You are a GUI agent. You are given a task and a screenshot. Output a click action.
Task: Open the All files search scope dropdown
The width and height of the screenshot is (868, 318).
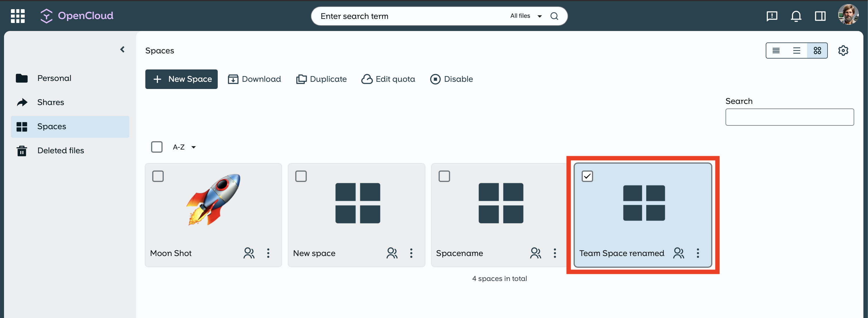[526, 16]
